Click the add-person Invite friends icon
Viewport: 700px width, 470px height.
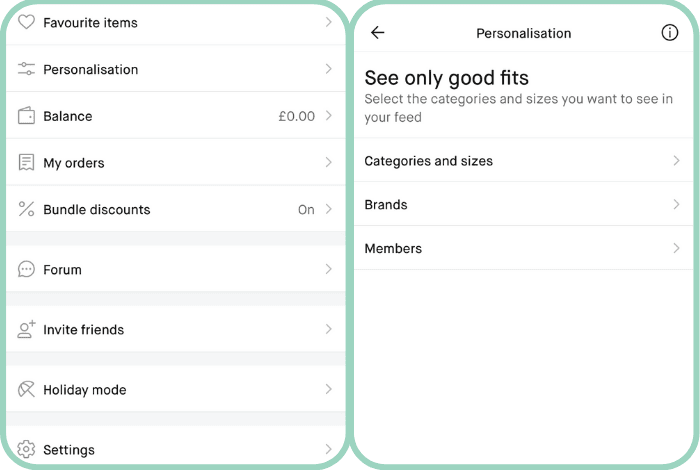[x=27, y=329]
